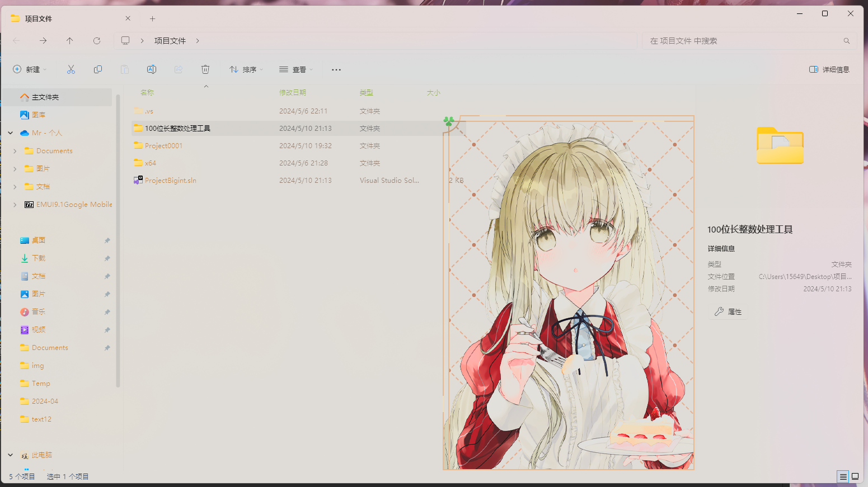
Task: Select the x64 folder row
Action: tap(299, 163)
